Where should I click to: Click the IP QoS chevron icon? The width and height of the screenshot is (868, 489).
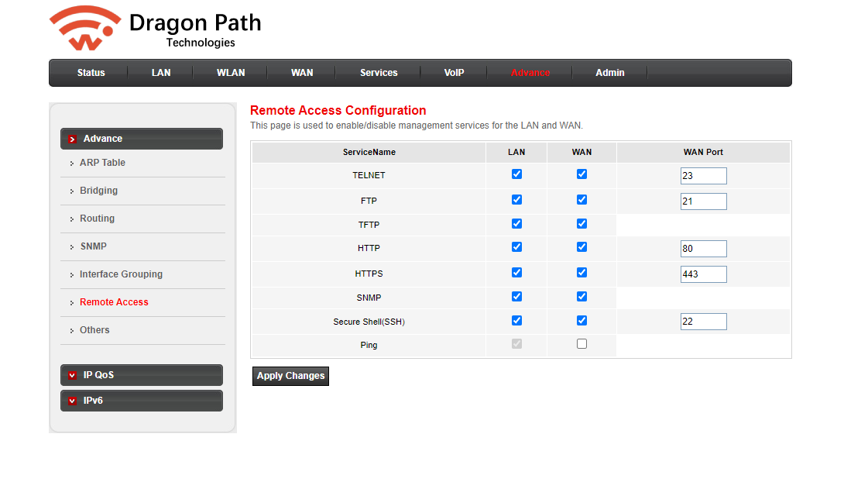72,375
